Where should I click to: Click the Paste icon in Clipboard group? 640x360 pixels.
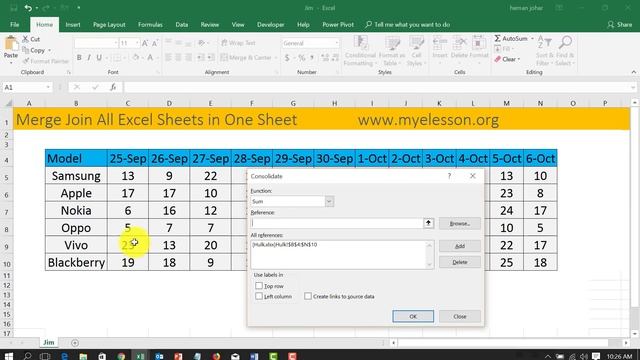(x=11, y=43)
